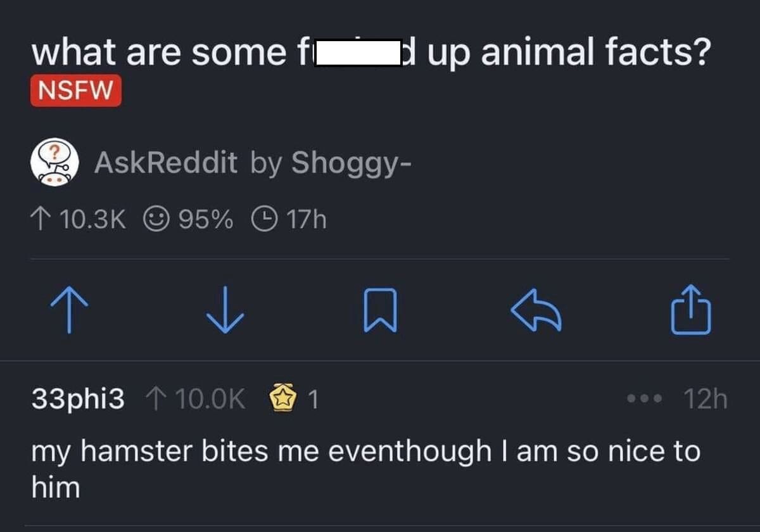This screenshot has height=532, width=760.
Task: Downvote the AskReddit post
Action: point(225,311)
